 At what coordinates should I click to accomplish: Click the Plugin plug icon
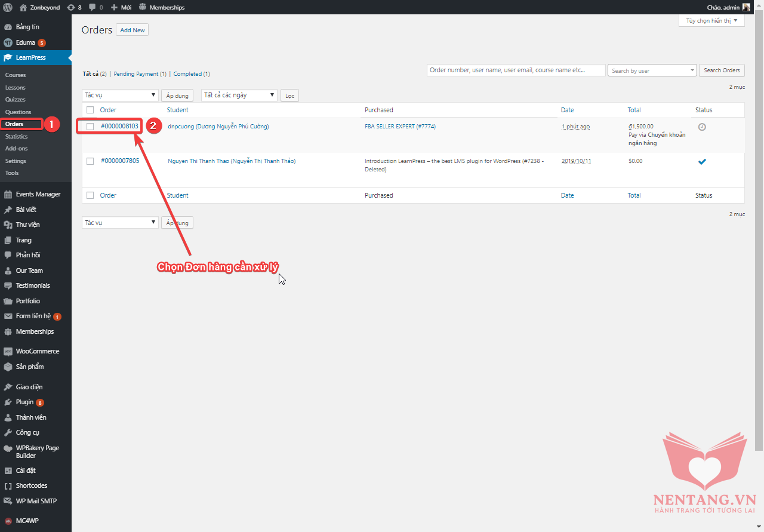coord(8,402)
